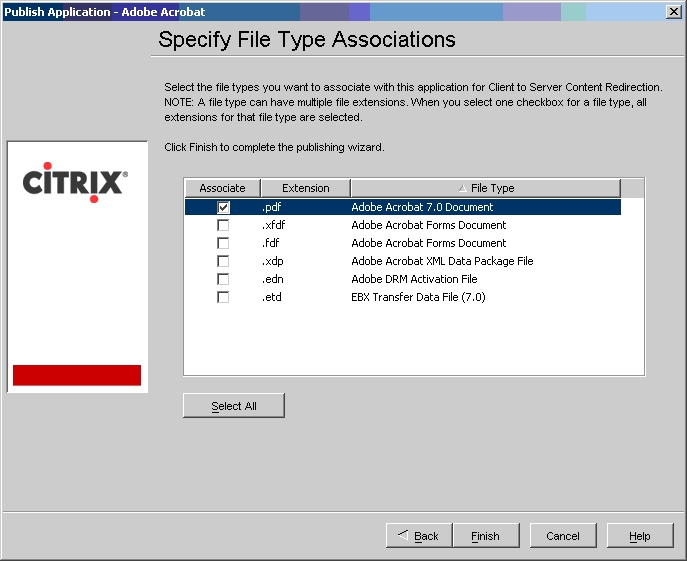Viewport: 687px width, 561px height.
Task: Toggle the .etd associate checkbox
Action: coord(223,297)
